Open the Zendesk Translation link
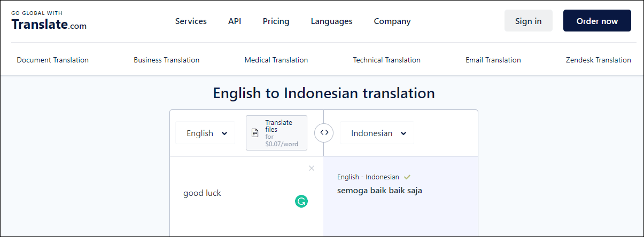This screenshot has height=237, width=644. 598,60
